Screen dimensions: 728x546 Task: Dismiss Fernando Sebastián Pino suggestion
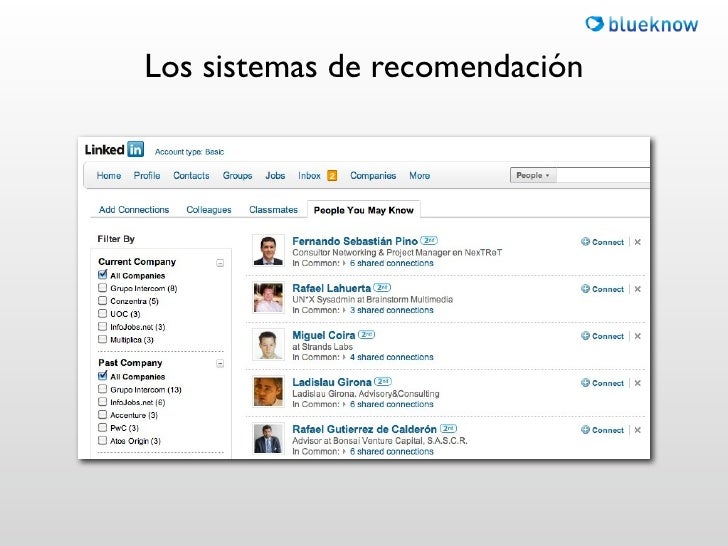[x=637, y=242]
